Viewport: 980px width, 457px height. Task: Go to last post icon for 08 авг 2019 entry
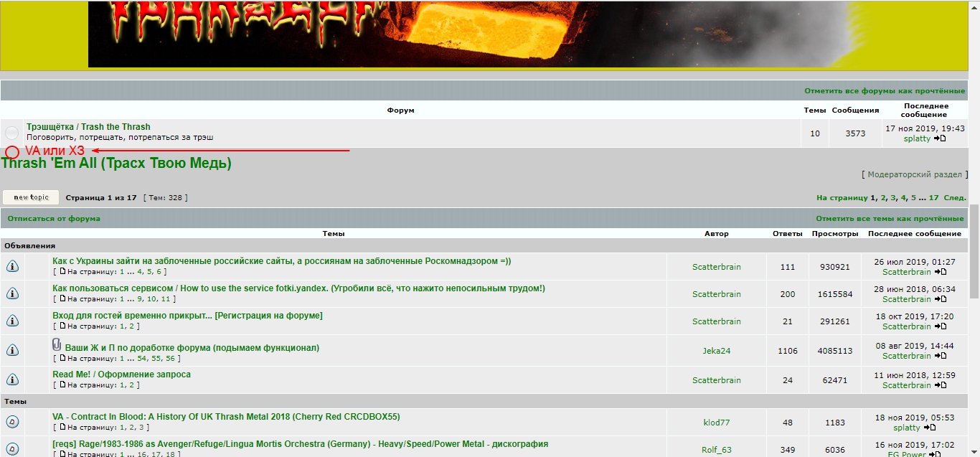point(940,356)
